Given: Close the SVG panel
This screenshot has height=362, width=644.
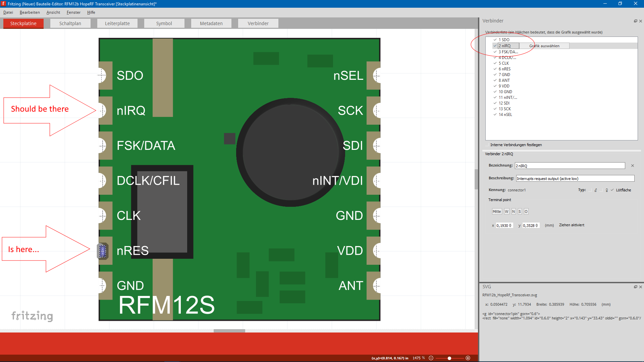Looking at the screenshot, I should tap(641, 287).
